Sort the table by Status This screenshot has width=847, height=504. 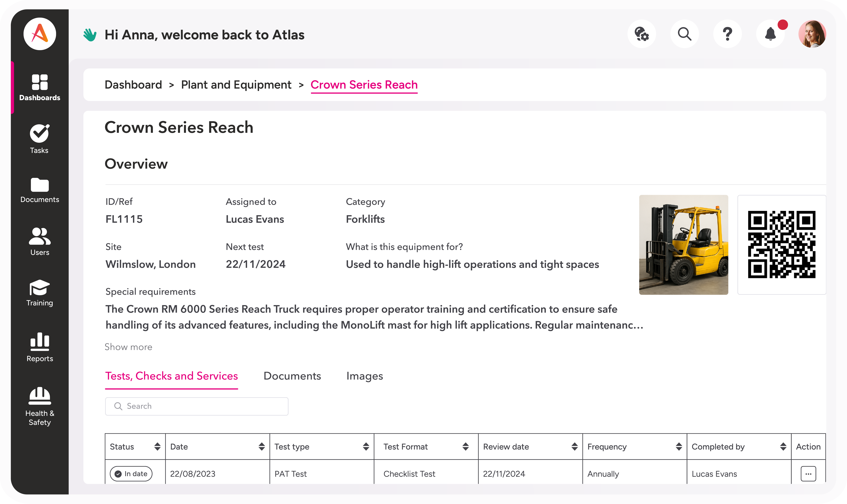tap(157, 447)
